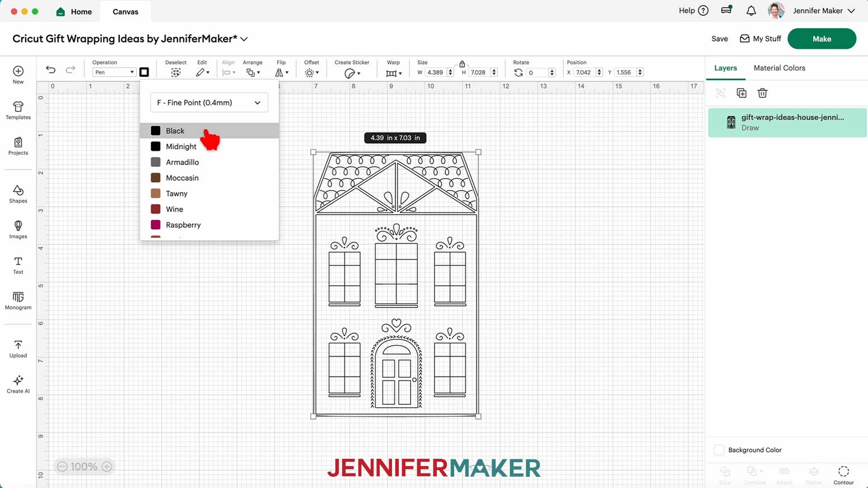
Task: Open the pen type Fine Point dropdown
Action: coord(209,103)
